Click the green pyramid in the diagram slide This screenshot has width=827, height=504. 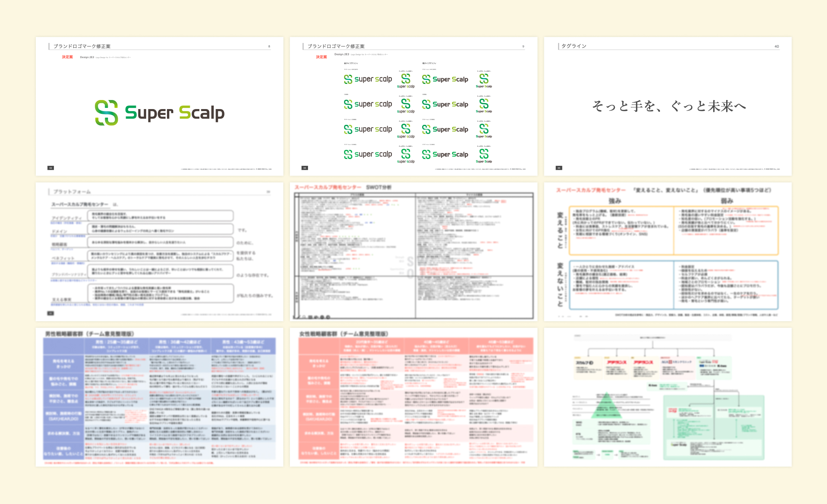click(x=606, y=405)
